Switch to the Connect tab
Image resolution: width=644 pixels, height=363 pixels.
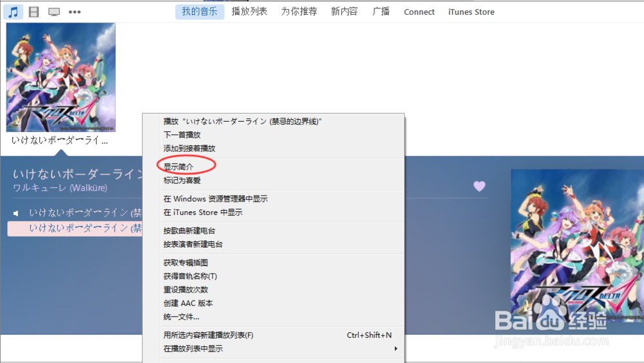point(419,12)
